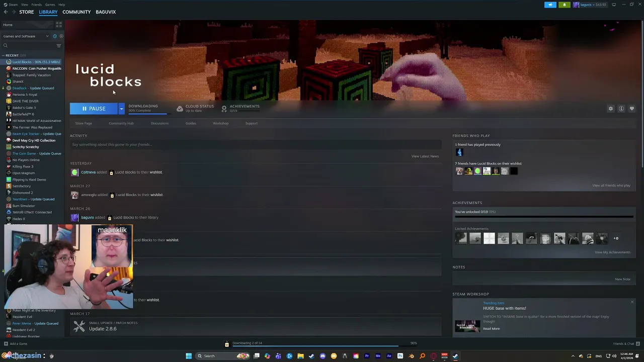
Task: Open the green notifications bell
Action: tap(564, 5)
